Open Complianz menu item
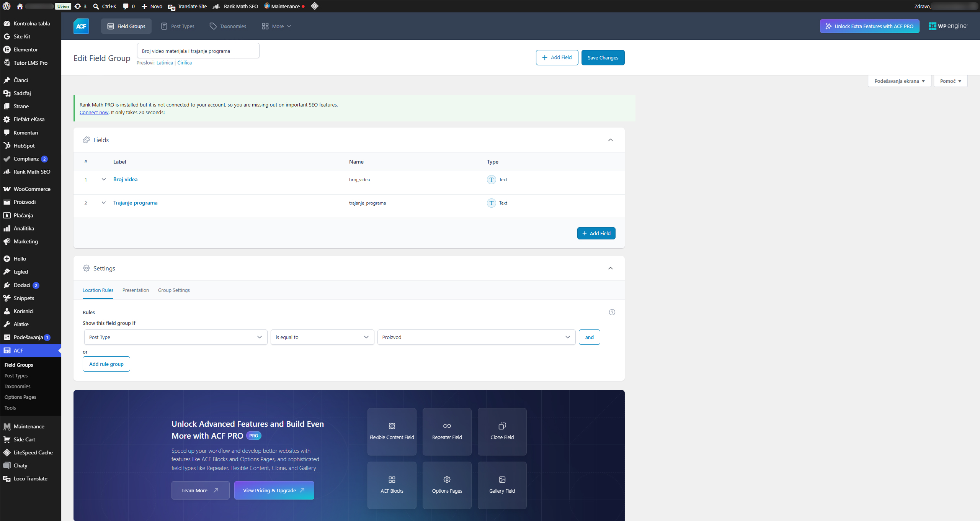Image resolution: width=980 pixels, height=521 pixels. (x=31, y=159)
